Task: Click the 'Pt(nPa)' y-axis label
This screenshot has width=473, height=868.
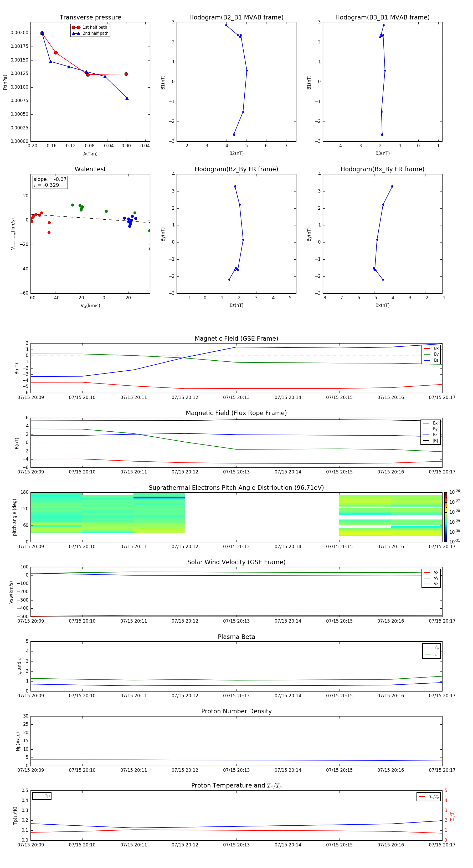Action: (5, 82)
